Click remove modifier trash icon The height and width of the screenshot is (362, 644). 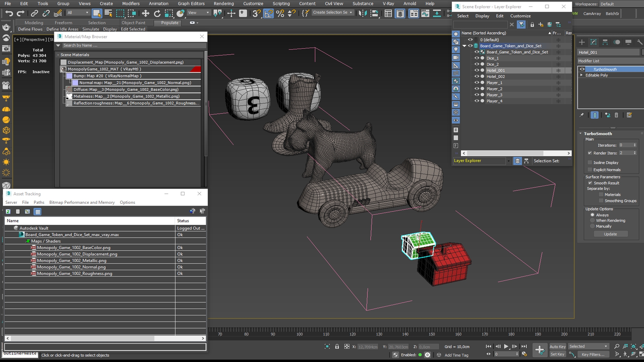(x=616, y=115)
